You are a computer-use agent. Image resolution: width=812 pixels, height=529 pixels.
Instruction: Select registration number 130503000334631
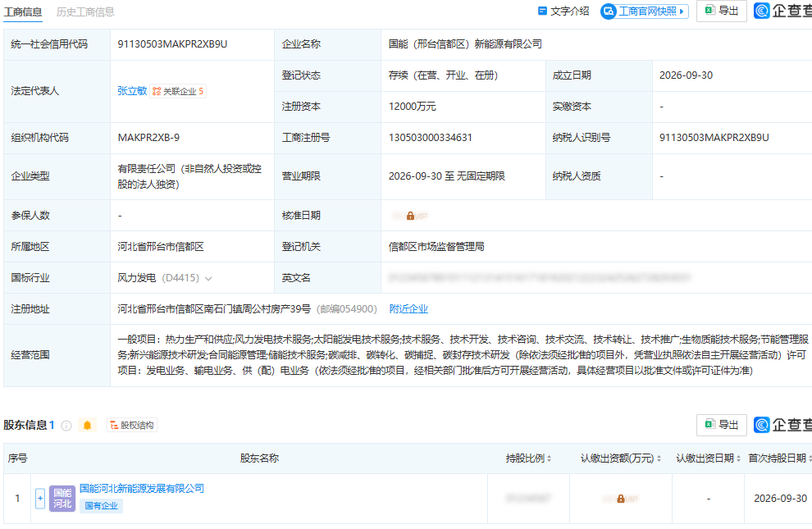pyautogui.click(x=431, y=138)
